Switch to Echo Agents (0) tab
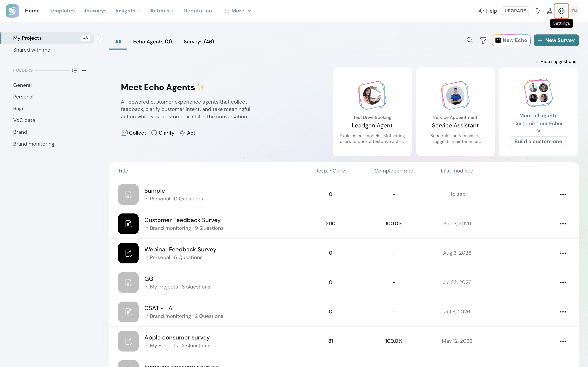588x367 pixels. point(152,42)
